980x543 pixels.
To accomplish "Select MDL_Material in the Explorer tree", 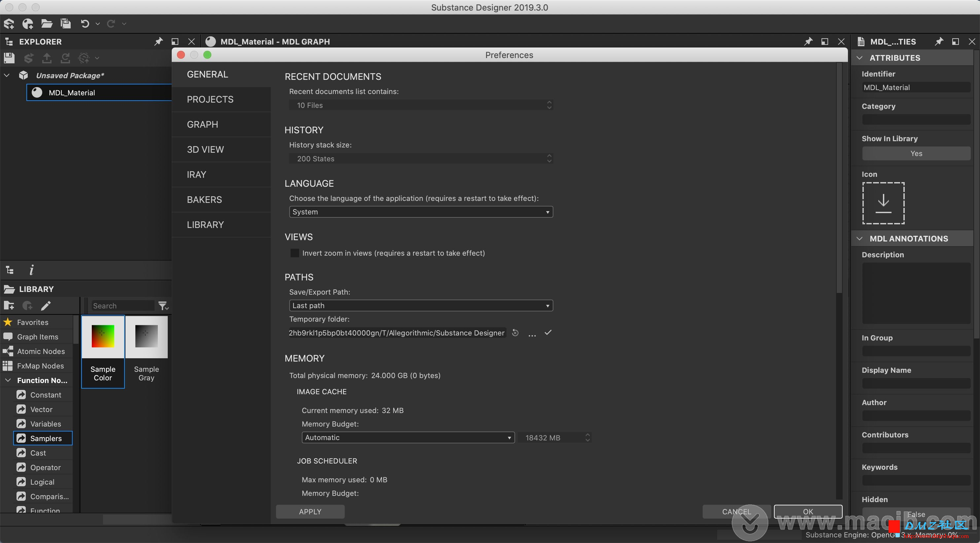I will click(99, 92).
